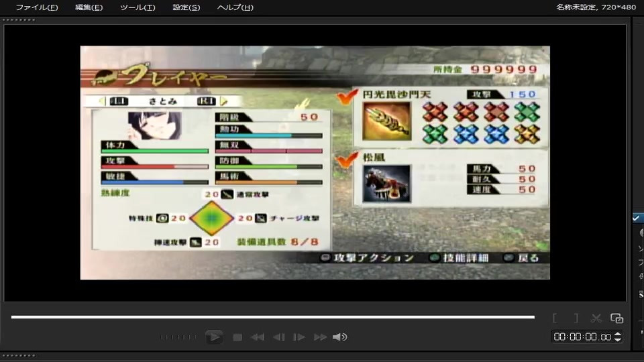Screen dimensions: 644x362
Task: Click the left yellow arrow beside さとみ
Action: click(x=102, y=101)
